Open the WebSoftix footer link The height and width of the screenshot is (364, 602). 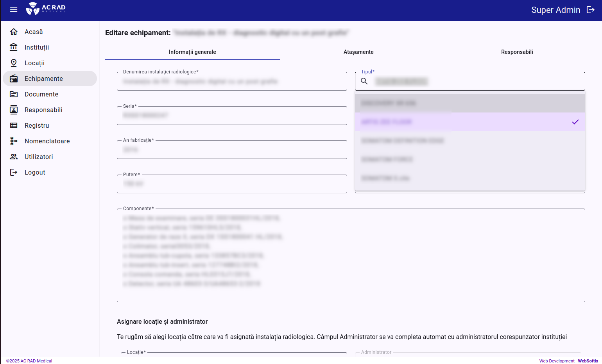[588, 361]
